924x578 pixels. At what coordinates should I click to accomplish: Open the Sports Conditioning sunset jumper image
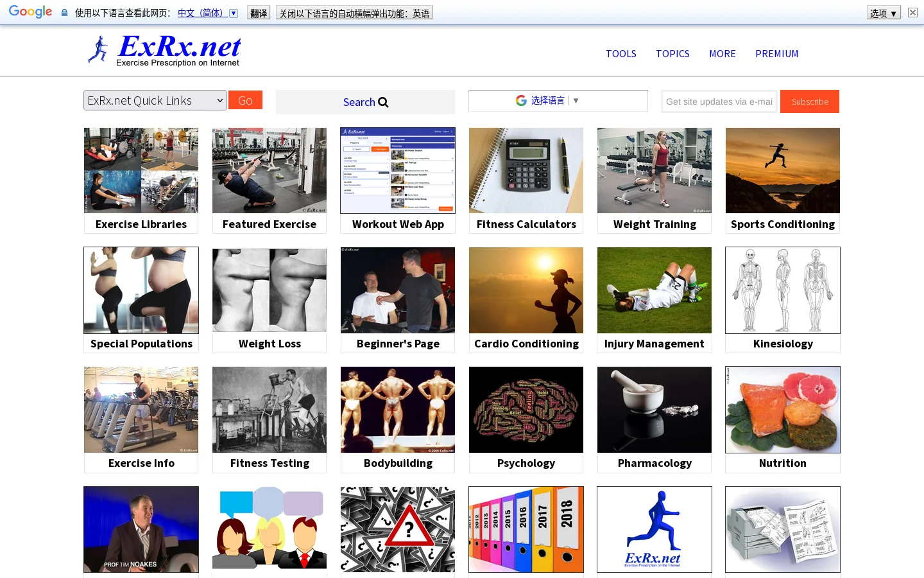tap(783, 170)
